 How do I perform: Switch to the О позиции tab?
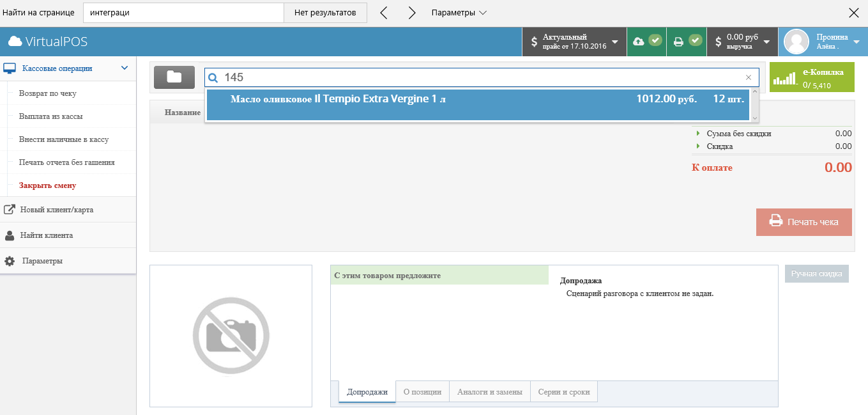(x=422, y=391)
